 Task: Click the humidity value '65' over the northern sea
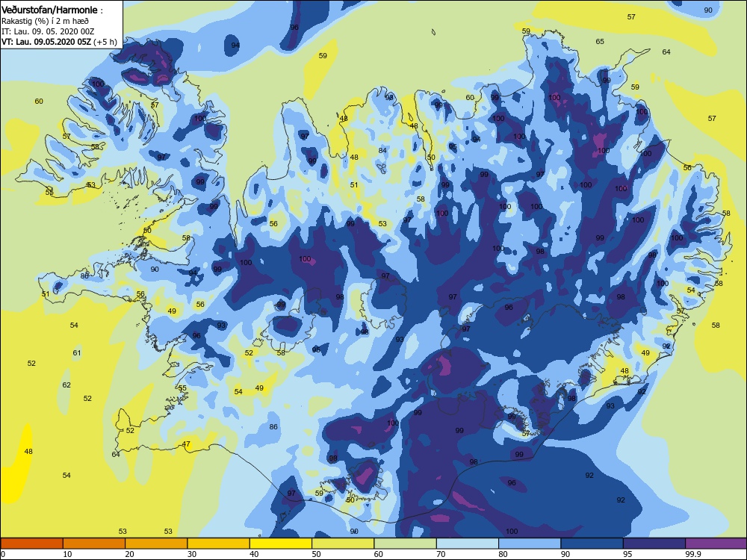pyautogui.click(x=600, y=42)
